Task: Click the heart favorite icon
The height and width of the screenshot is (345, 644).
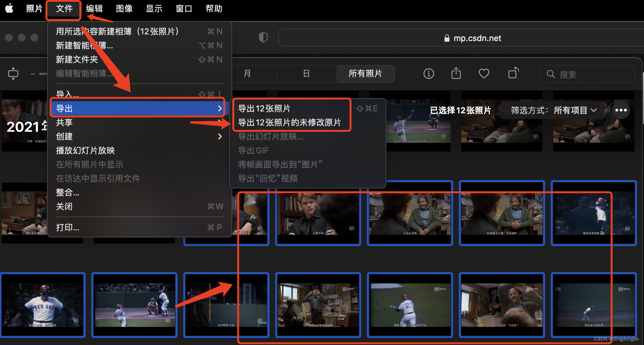Action: click(484, 74)
